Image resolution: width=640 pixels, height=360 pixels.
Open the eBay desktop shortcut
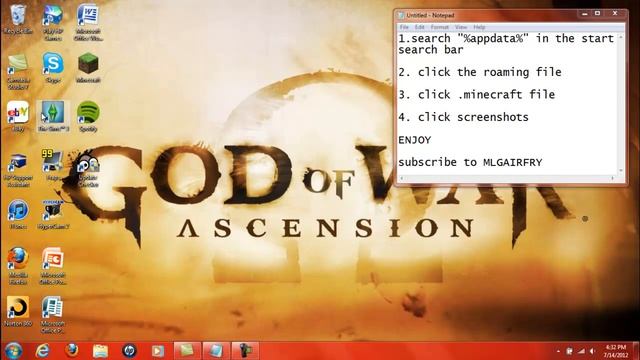point(18,116)
